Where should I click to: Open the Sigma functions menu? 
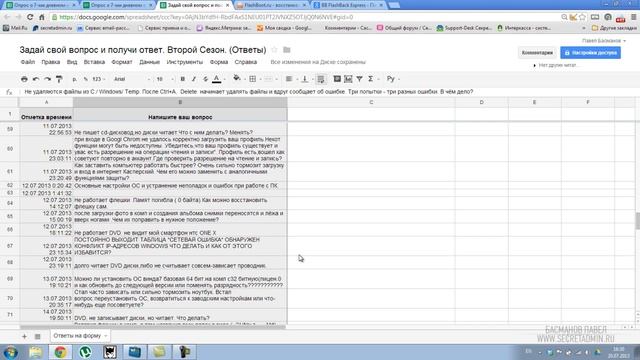click(371, 79)
